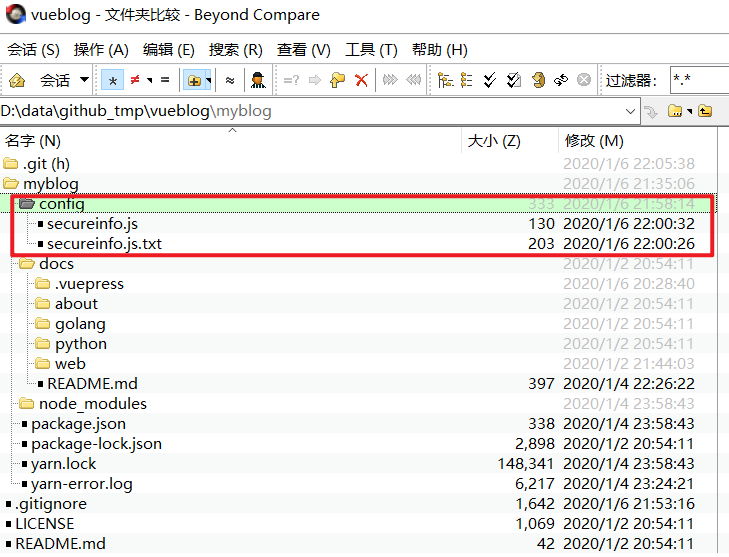
Task: Collapse the docs folder icon
Action: 27,264
